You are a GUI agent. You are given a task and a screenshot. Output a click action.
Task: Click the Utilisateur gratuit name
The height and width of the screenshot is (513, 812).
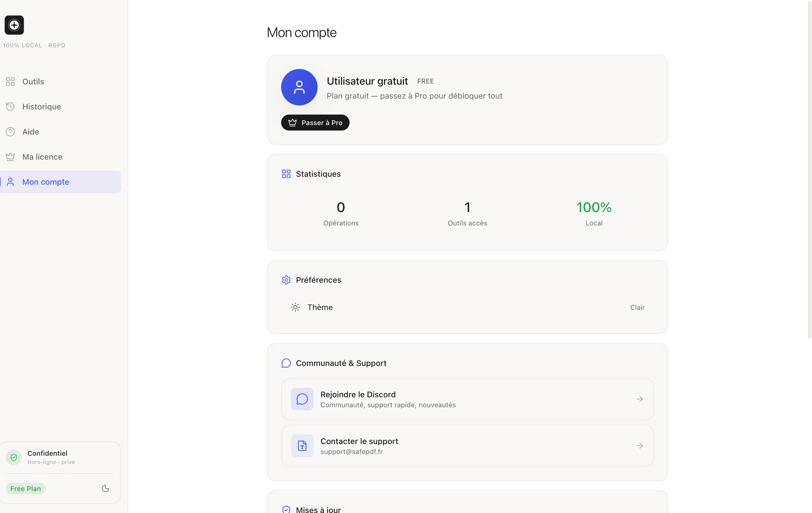click(x=367, y=81)
